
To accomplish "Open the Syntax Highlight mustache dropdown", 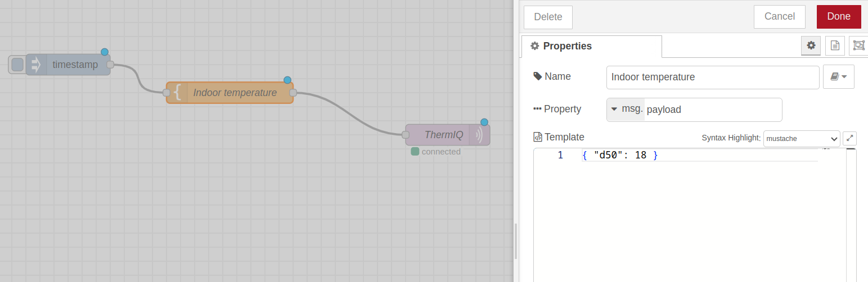I will click(x=801, y=138).
